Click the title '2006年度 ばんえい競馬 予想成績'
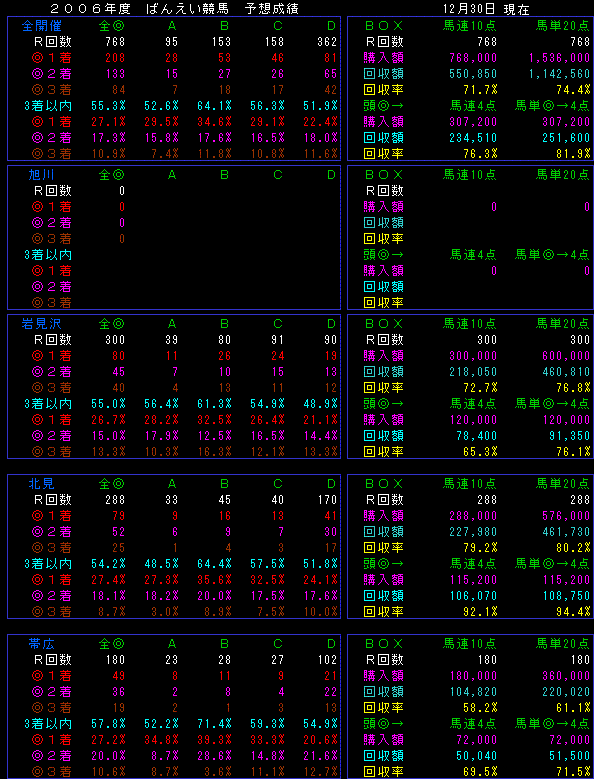Screen dimensions: 594x779 pos(175,8)
